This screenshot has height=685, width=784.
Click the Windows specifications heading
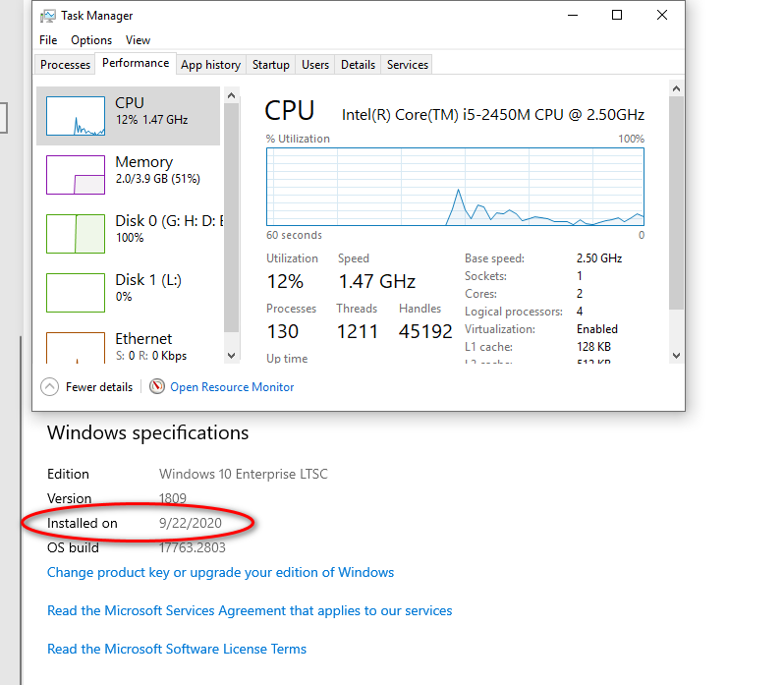pyautogui.click(x=147, y=433)
